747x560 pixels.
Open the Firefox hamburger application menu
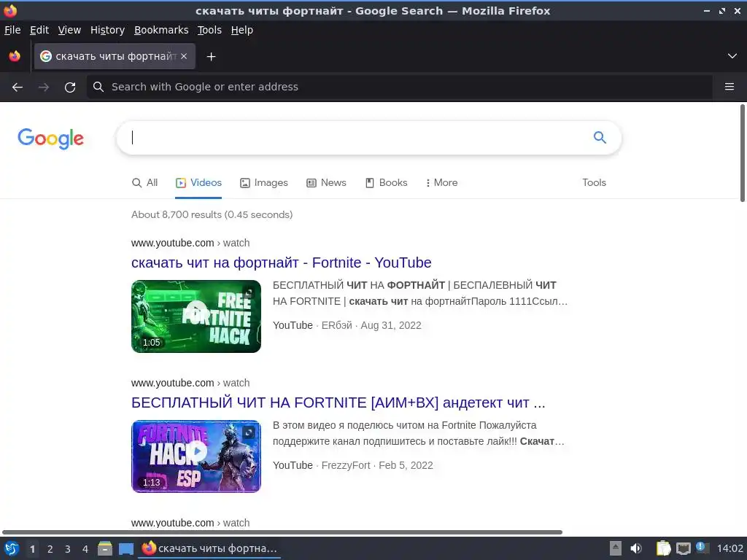pos(729,87)
